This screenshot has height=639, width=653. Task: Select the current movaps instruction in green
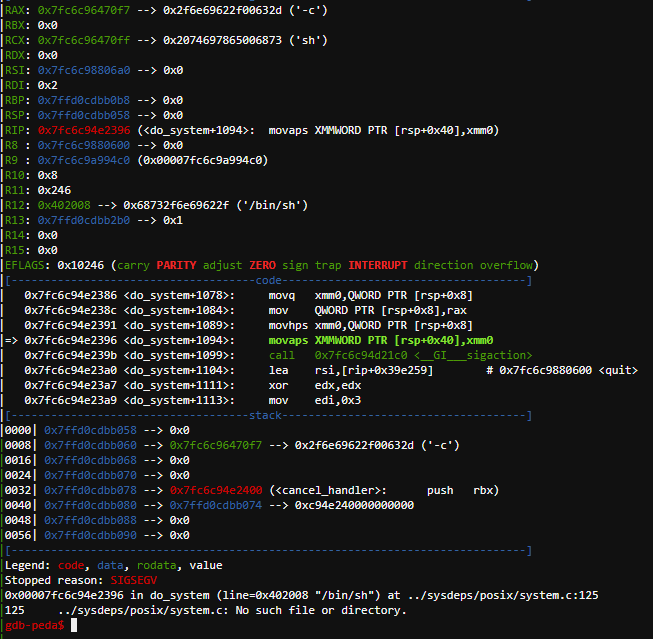point(381,340)
